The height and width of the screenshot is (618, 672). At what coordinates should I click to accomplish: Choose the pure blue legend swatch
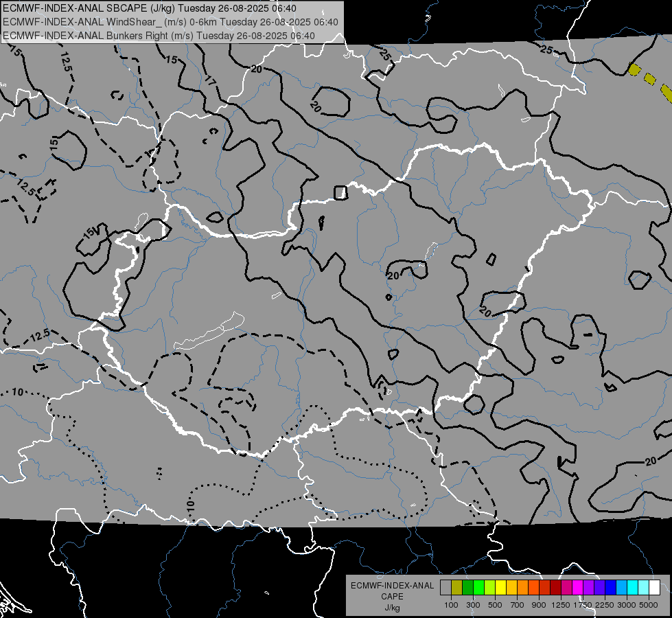tap(611, 588)
